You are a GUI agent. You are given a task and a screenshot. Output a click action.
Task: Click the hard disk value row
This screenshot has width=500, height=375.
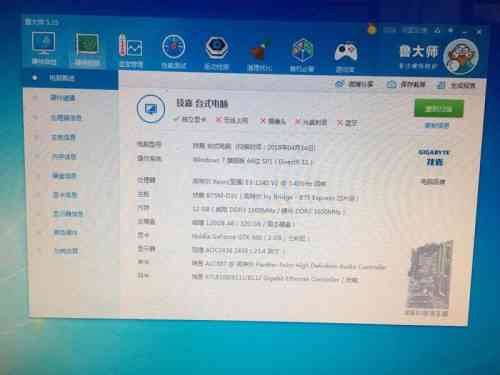click(x=243, y=223)
